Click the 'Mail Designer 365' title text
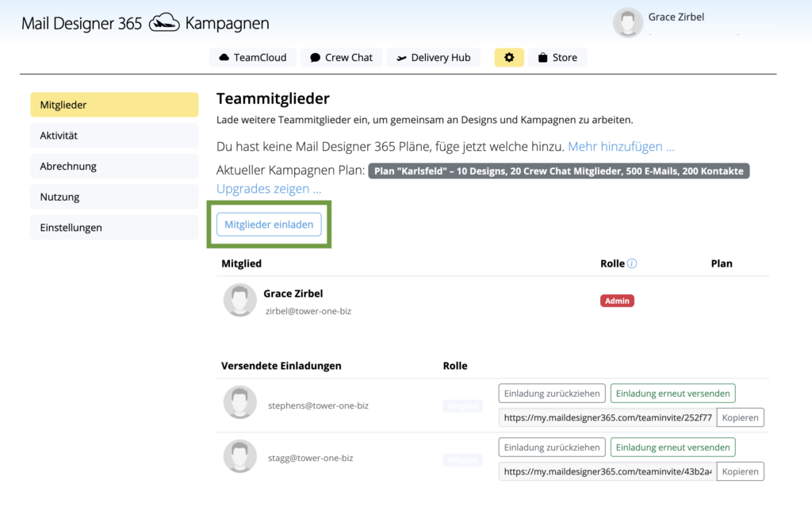Screen dimensions: 812x515 pos(82,23)
